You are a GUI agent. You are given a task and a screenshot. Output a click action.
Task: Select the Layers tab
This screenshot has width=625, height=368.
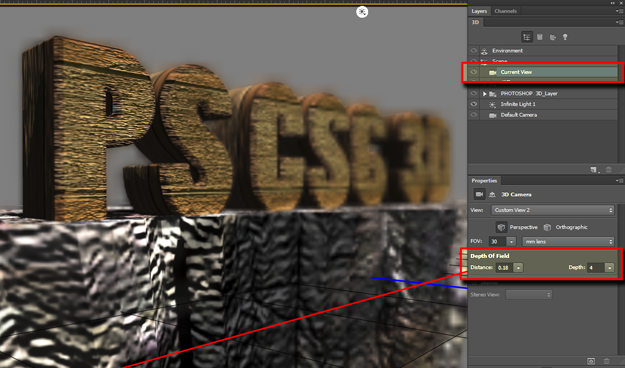tap(479, 11)
